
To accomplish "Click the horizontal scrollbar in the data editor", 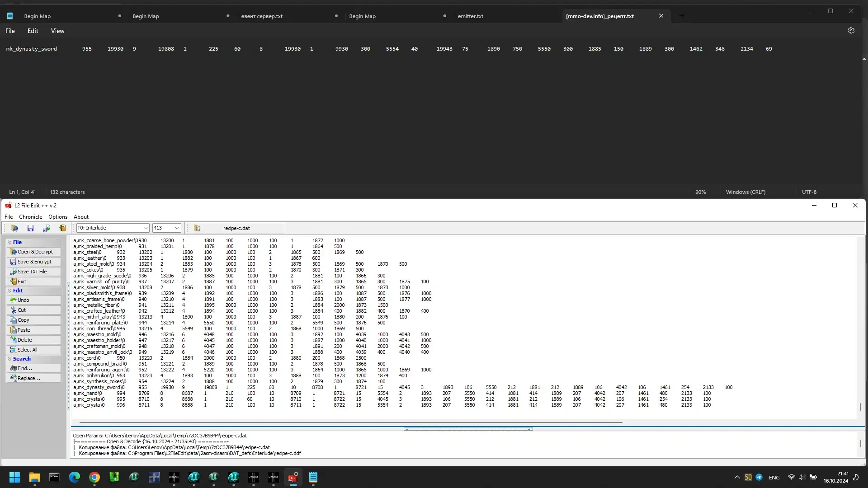I will (351, 422).
